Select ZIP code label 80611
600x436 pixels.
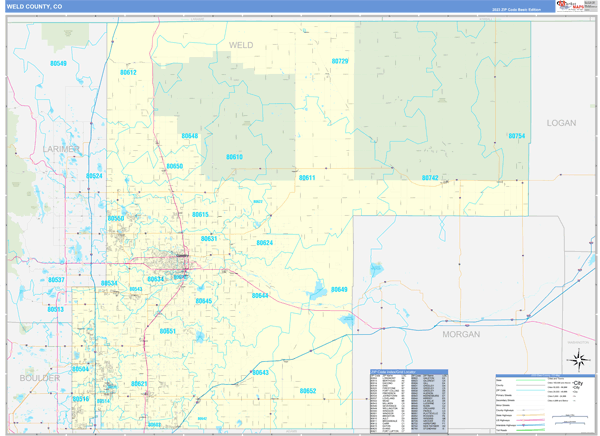pos(307,178)
